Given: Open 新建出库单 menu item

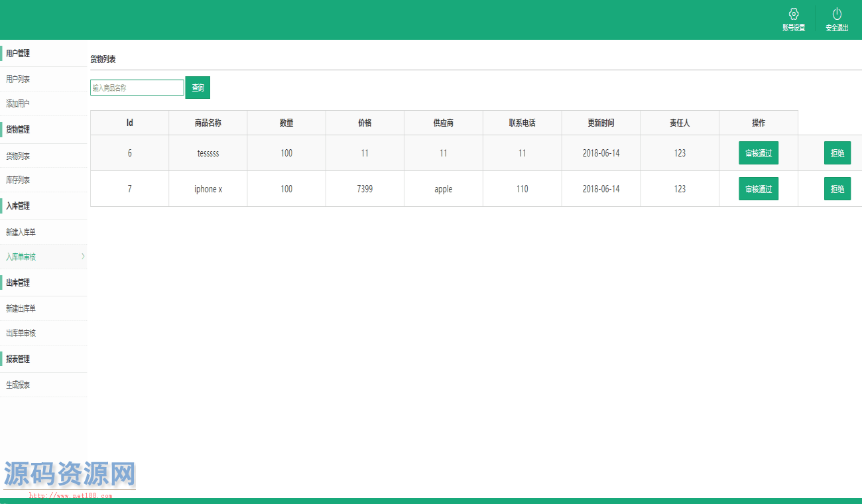Looking at the screenshot, I should tap(21, 309).
